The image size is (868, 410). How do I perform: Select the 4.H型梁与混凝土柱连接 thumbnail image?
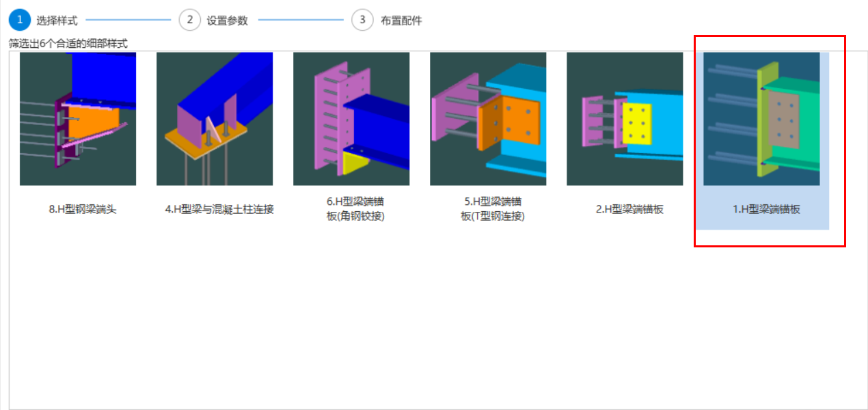coord(215,119)
